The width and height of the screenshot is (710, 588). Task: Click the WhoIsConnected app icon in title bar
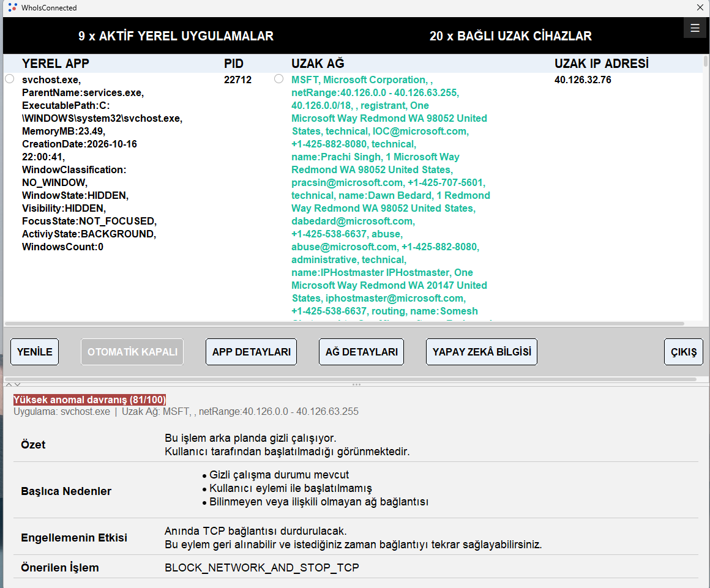click(x=13, y=8)
